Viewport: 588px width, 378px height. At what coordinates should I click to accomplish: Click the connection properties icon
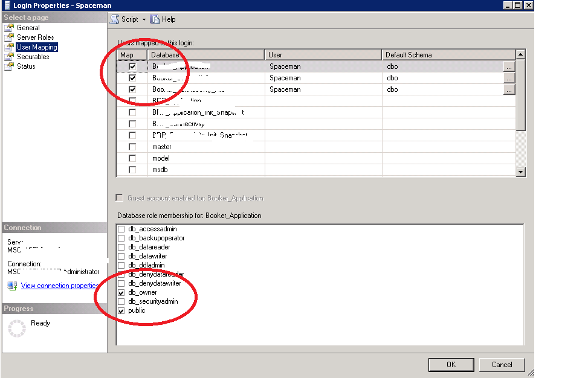coord(12,286)
